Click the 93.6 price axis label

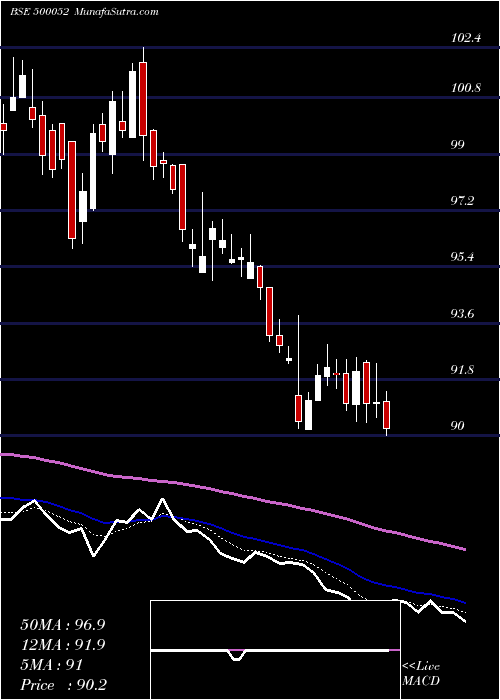[463, 314]
